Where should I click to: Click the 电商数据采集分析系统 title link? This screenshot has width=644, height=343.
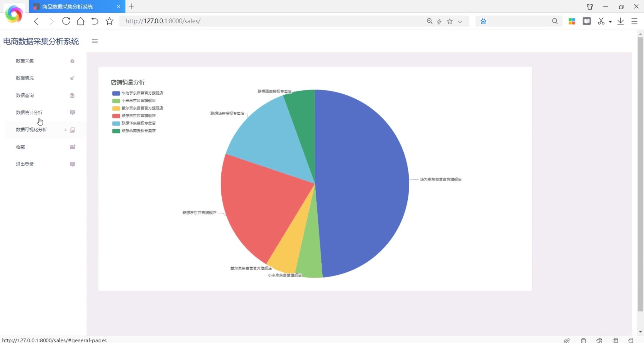tap(41, 42)
